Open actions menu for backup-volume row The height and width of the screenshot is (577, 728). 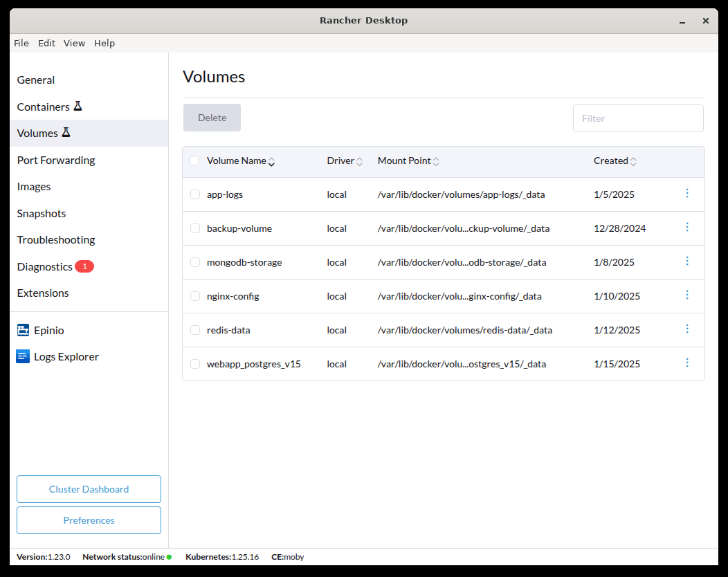pyautogui.click(x=687, y=227)
